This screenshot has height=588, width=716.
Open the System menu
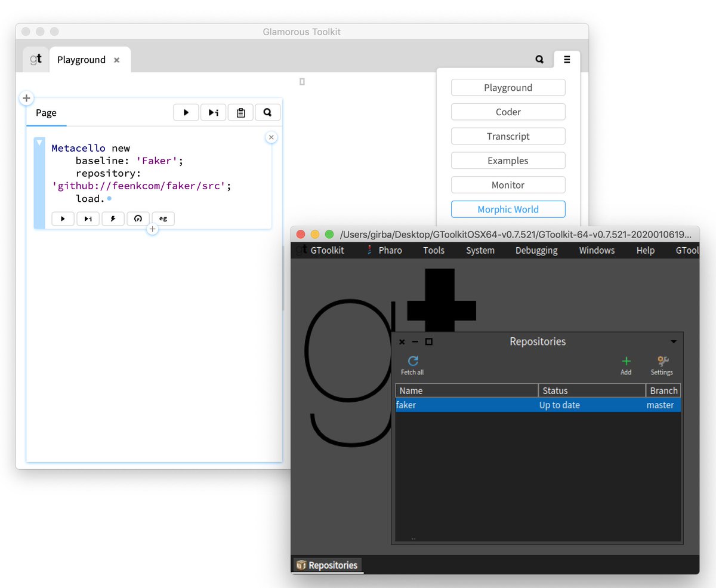tap(480, 250)
